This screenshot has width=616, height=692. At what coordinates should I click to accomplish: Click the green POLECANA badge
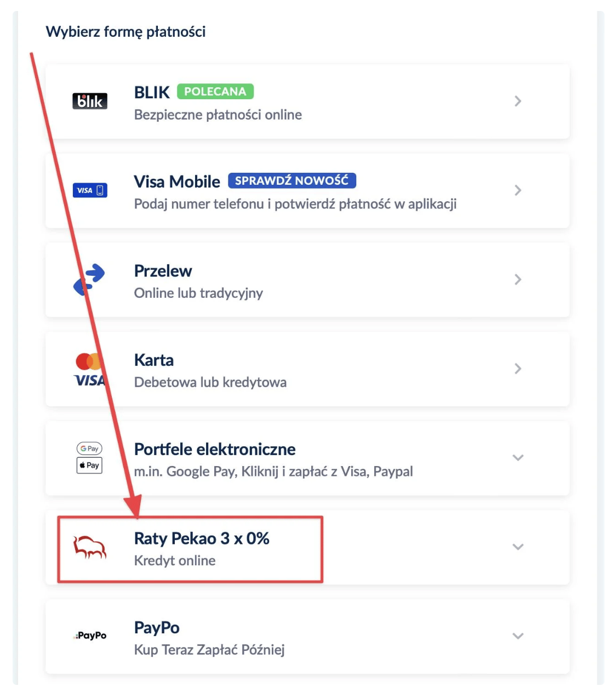(x=215, y=92)
